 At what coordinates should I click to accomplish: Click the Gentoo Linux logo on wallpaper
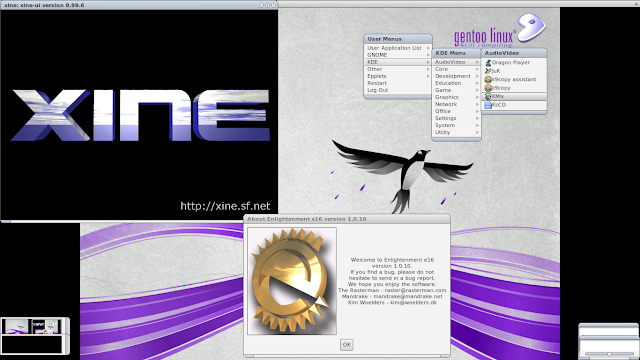pyautogui.click(x=499, y=31)
